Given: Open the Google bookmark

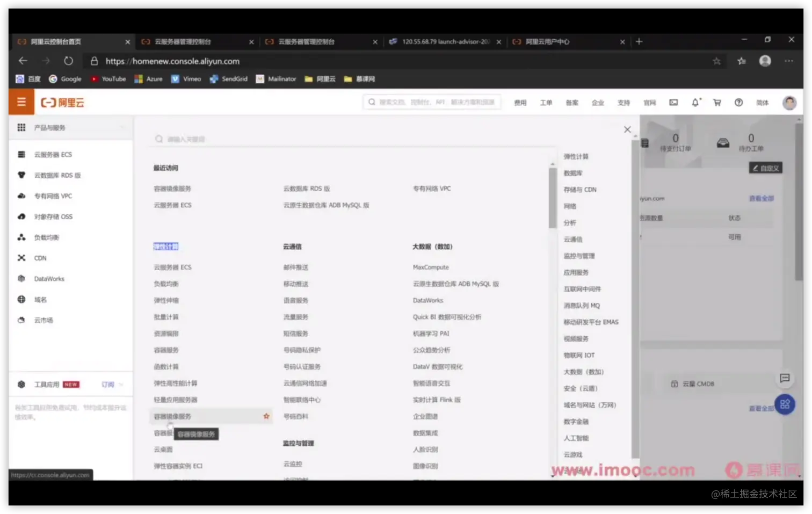Looking at the screenshot, I should (65, 79).
